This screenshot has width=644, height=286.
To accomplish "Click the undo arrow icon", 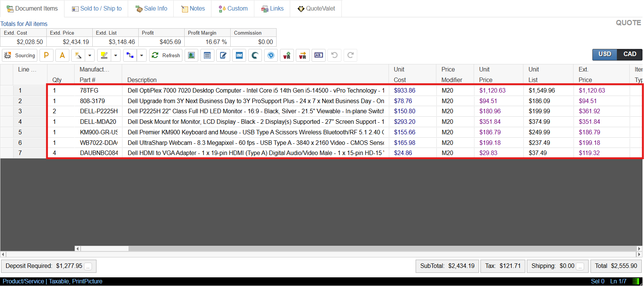I will (x=334, y=55).
